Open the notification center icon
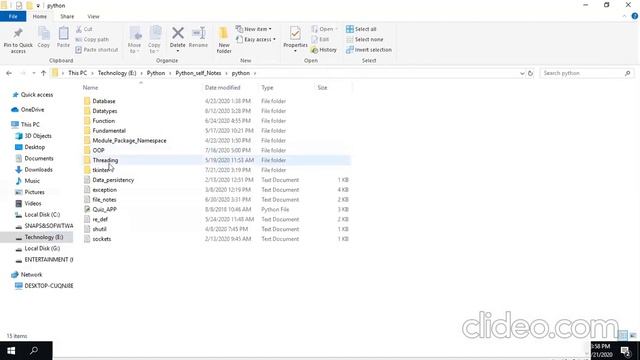 (x=626, y=351)
